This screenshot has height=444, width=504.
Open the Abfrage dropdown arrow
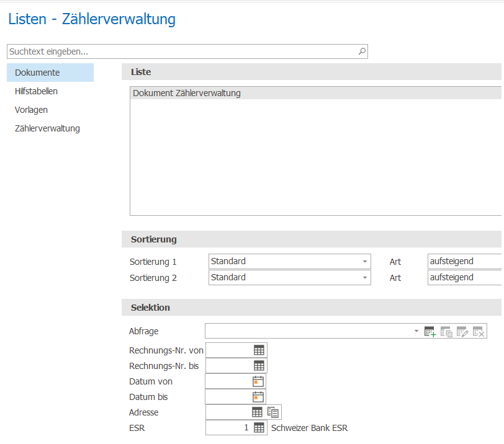[416, 331]
